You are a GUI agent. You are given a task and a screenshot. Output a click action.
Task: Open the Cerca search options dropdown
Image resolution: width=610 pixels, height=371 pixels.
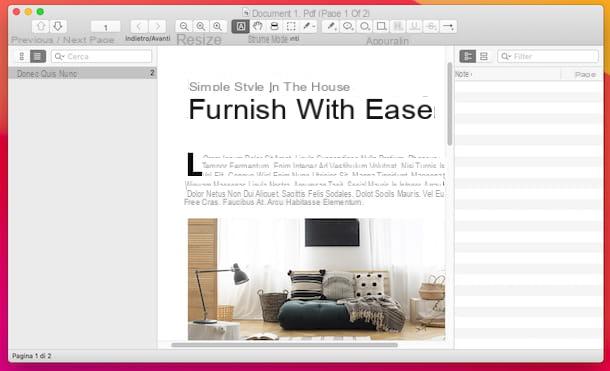(59, 57)
